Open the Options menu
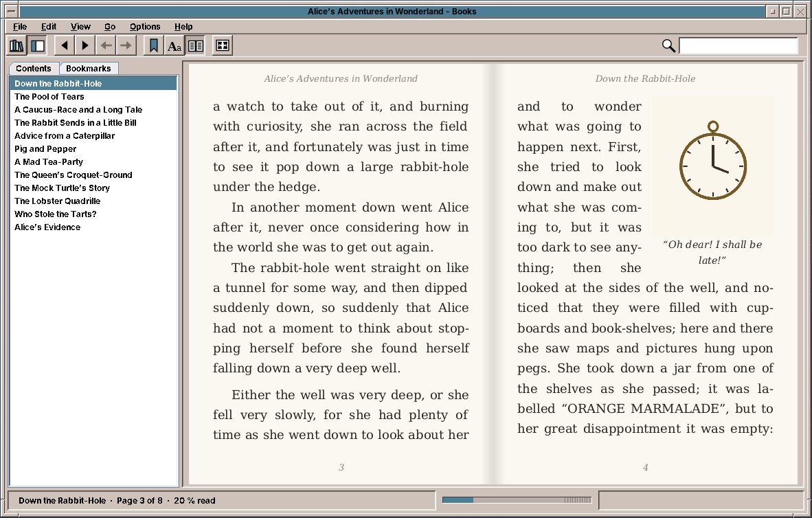Image resolution: width=812 pixels, height=518 pixels. [x=144, y=26]
